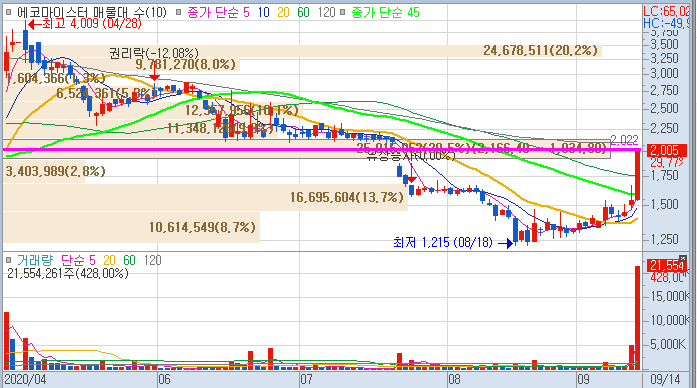Click the tallest red volume bar on the last trading day

(637, 318)
